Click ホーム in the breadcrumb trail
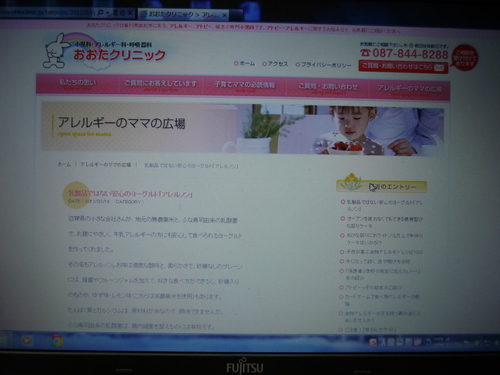Screen dimensions: 500x375 (x=64, y=164)
